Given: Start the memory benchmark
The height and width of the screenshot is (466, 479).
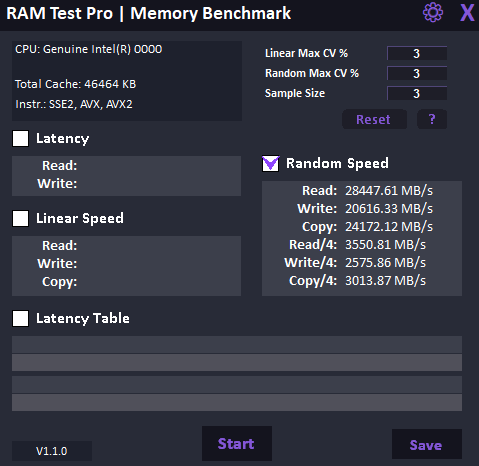Looking at the screenshot, I should [237, 443].
